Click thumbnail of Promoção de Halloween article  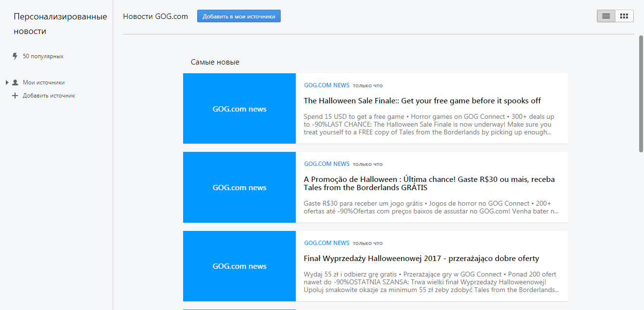(239, 187)
